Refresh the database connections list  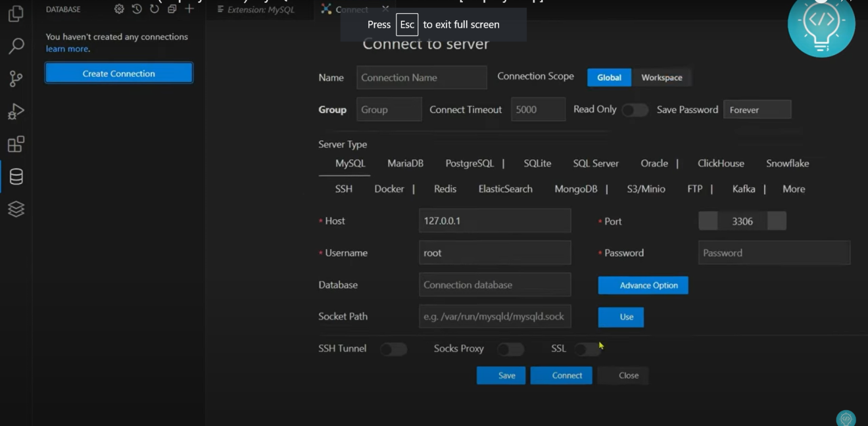point(154,9)
